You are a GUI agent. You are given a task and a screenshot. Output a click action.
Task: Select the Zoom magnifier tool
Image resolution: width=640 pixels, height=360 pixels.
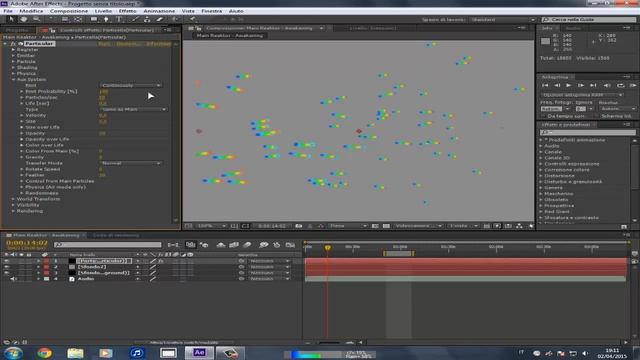coord(36,19)
